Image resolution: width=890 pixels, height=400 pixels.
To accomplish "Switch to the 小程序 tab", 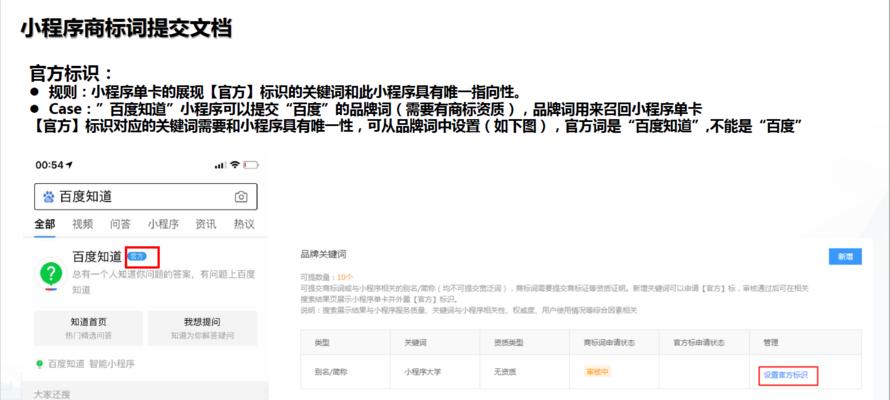I will click(x=163, y=224).
